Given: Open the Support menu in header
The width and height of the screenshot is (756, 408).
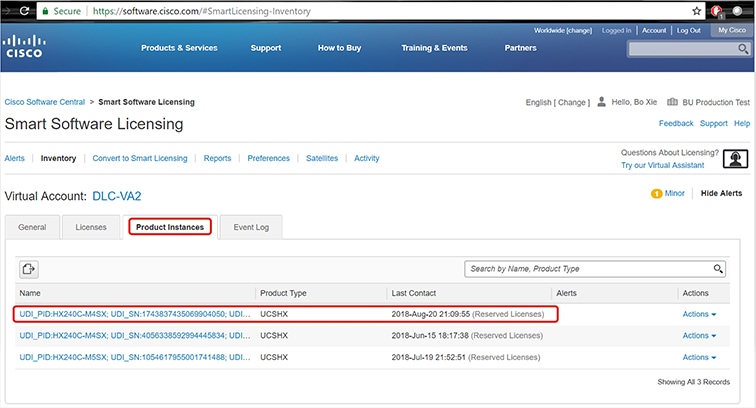Looking at the screenshot, I should click(266, 48).
